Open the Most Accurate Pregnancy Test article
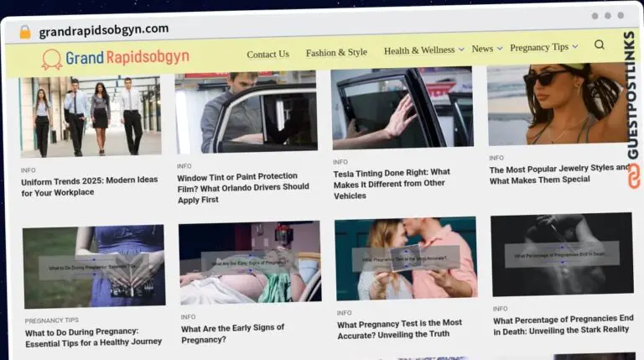The width and height of the screenshot is (644, 360). [400, 329]
